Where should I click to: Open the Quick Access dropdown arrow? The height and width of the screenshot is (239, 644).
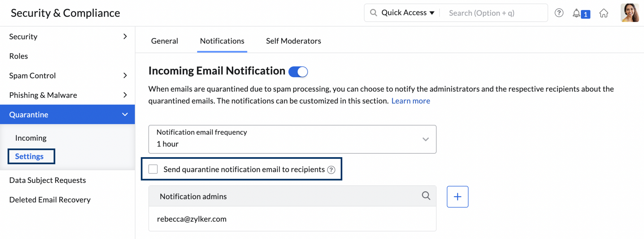click(x=431, y=13)
